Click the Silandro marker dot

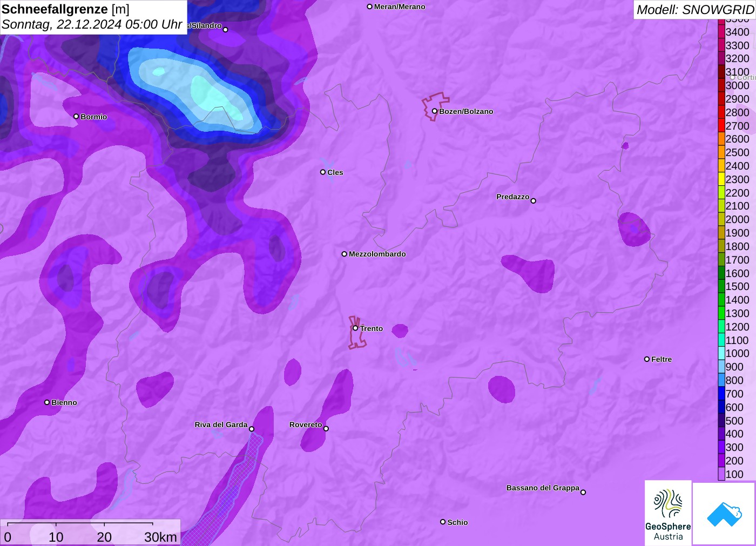(x=226, y=30)
